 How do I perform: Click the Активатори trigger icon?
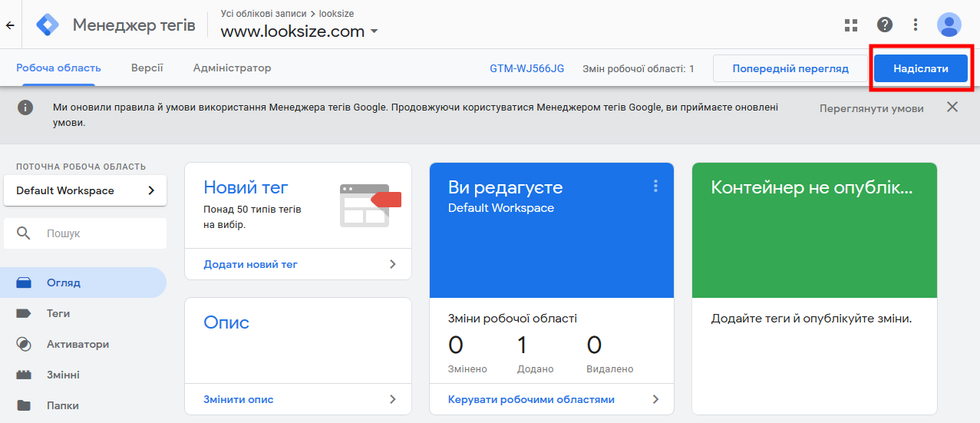[24, 344]
